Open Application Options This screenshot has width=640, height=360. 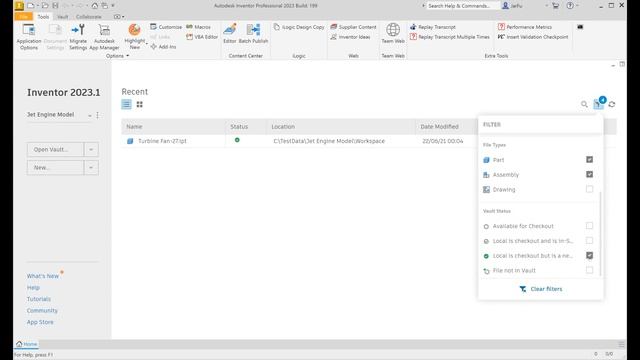[x=29, y=36]
